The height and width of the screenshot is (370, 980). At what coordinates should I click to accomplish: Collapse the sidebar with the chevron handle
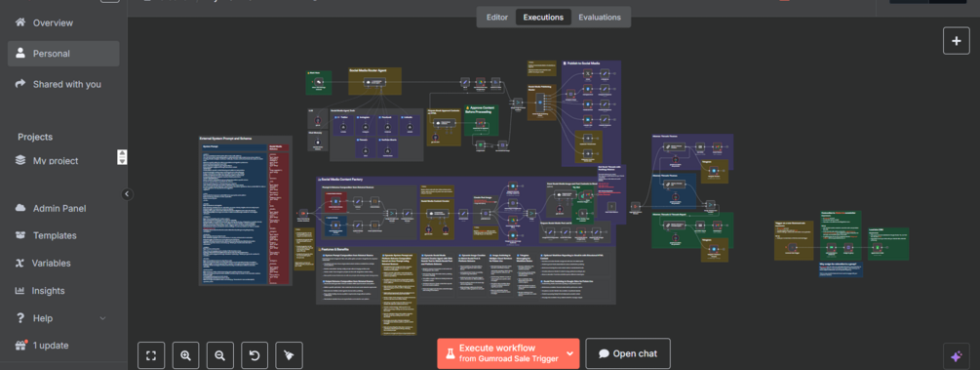[128, 194]
